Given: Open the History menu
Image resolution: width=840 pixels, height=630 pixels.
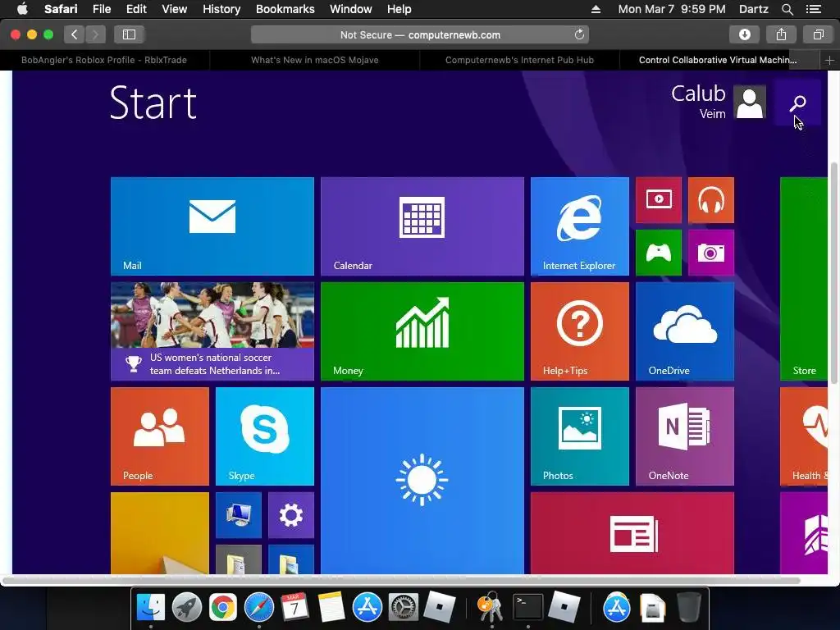Looking at the screenshot, I should click(221, 9).
